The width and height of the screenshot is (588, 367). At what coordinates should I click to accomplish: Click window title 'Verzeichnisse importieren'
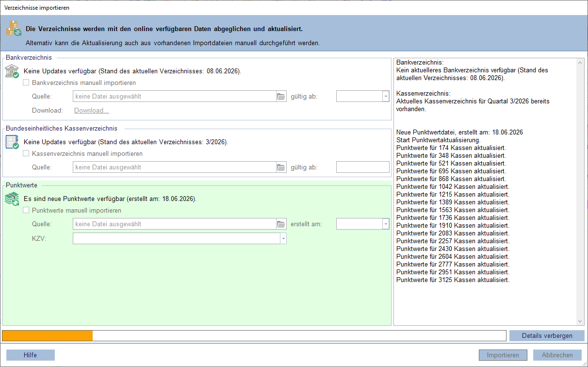37,8
